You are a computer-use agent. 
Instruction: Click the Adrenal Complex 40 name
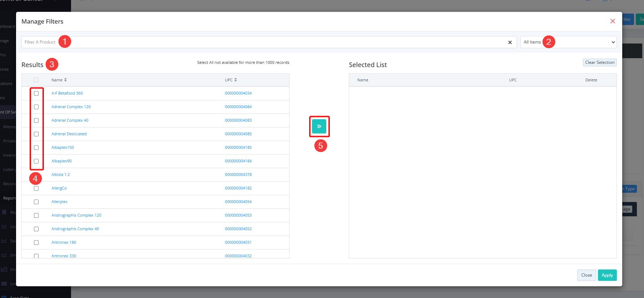click(x=70, y=121)
